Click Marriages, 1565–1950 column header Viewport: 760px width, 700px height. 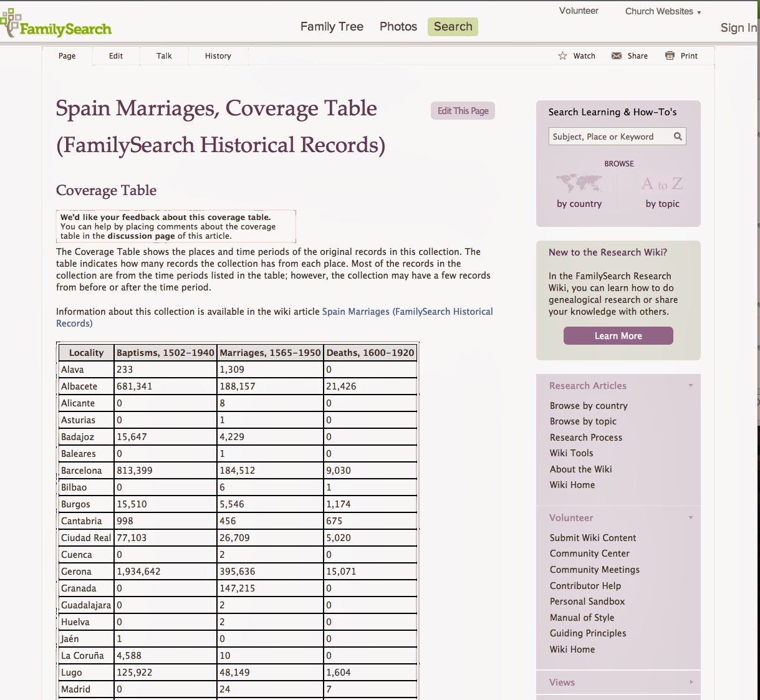tap(270, 353)
